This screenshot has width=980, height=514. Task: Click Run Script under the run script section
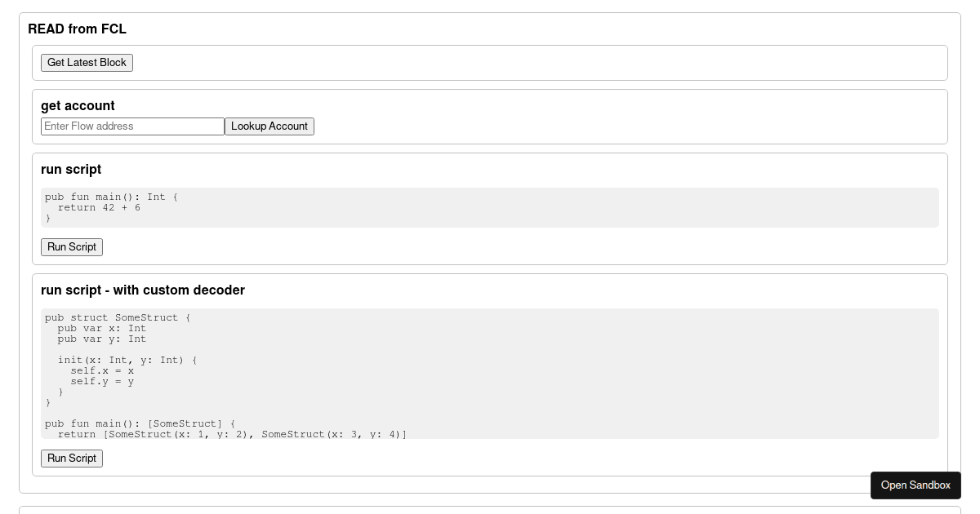pyautogui.click(x=71, y=246)
